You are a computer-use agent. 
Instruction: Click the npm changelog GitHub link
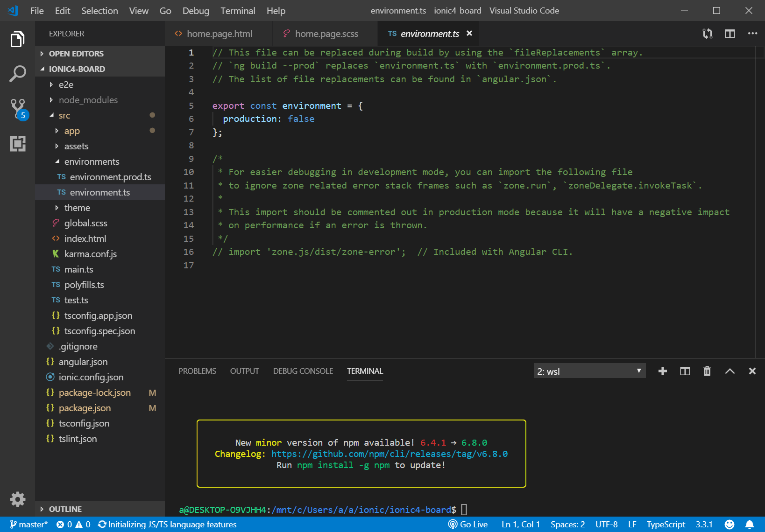click(389, 454)
